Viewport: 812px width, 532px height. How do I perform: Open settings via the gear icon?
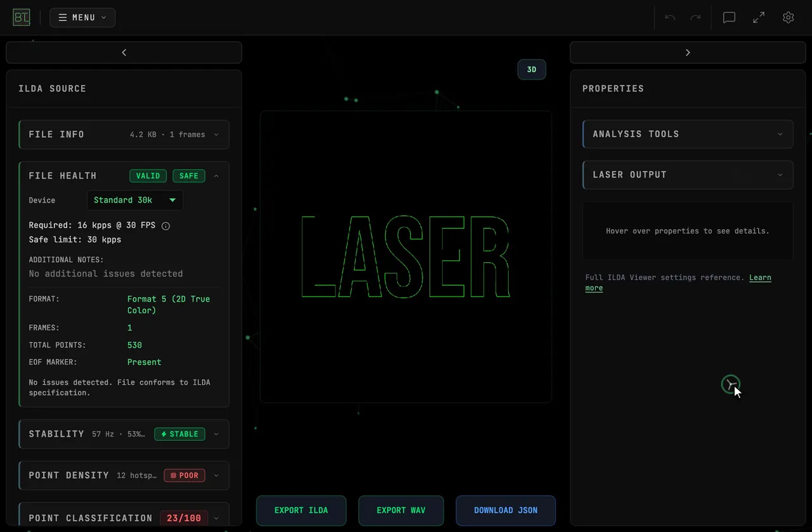point(789,18)
